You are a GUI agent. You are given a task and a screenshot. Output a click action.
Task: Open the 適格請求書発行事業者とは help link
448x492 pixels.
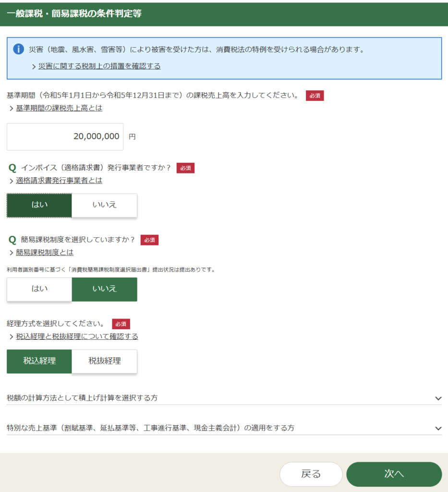[59, 181]
